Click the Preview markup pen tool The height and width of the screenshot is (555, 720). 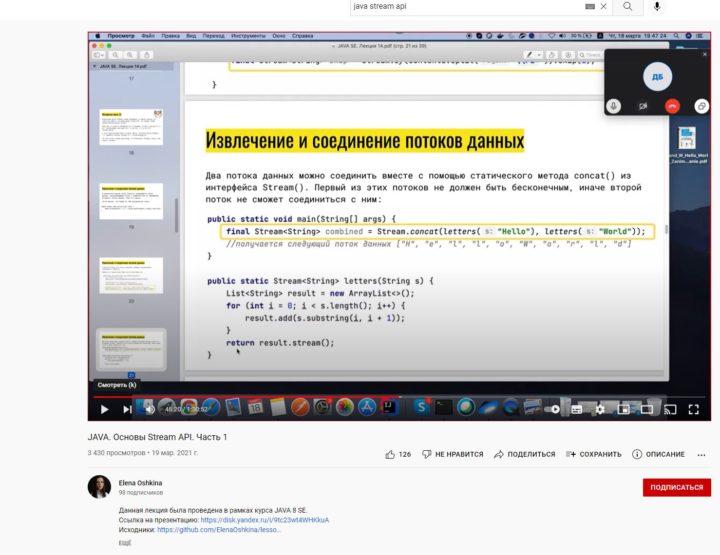(529, 55)
